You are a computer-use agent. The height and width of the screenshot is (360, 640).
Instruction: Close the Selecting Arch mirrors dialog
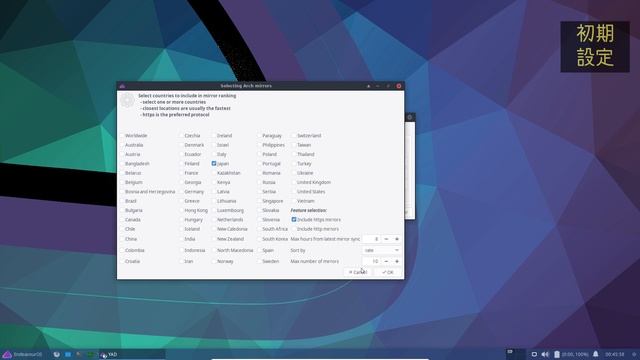pos(399,86)
